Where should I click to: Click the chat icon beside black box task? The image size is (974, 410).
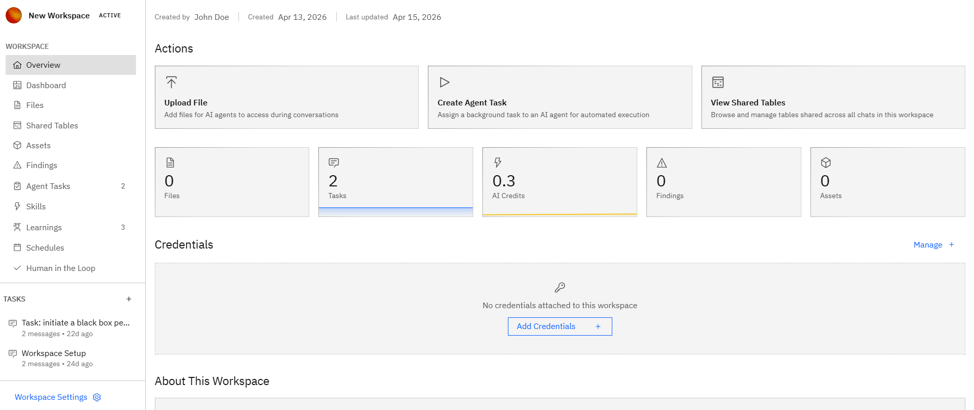pos(12,324)
